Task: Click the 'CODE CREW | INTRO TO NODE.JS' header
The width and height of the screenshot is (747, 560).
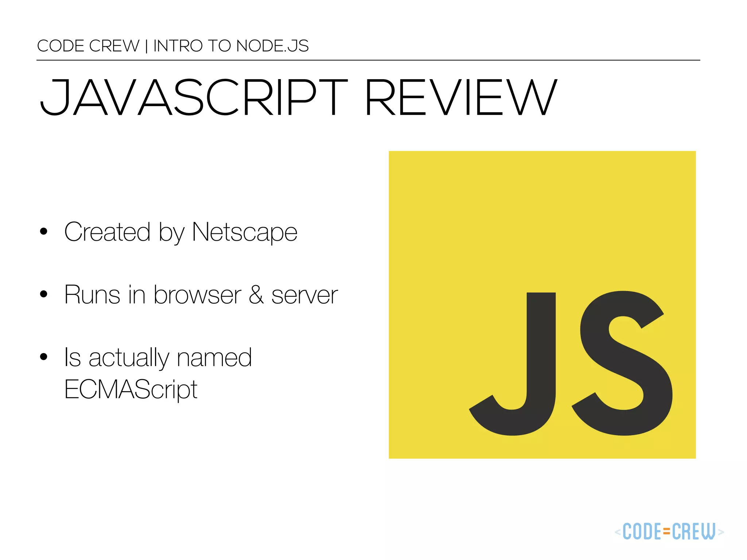Action: pos(173,46)
